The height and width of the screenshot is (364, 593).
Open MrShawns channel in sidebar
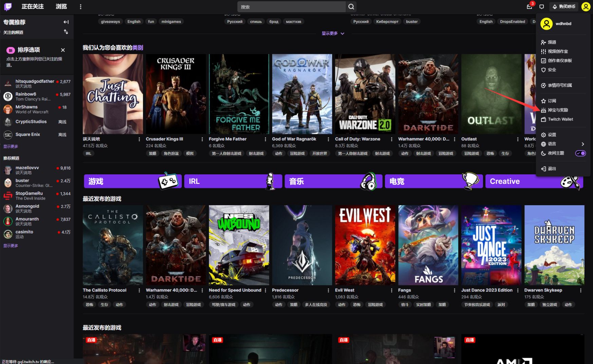tap(37, 109)
